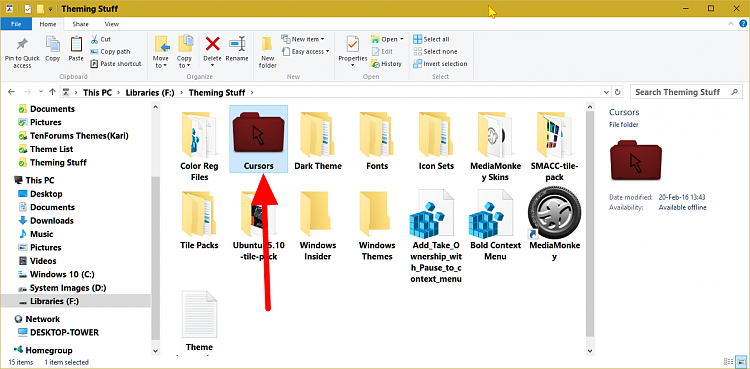Click the Copy ribbon button

(x=52, y=49)
